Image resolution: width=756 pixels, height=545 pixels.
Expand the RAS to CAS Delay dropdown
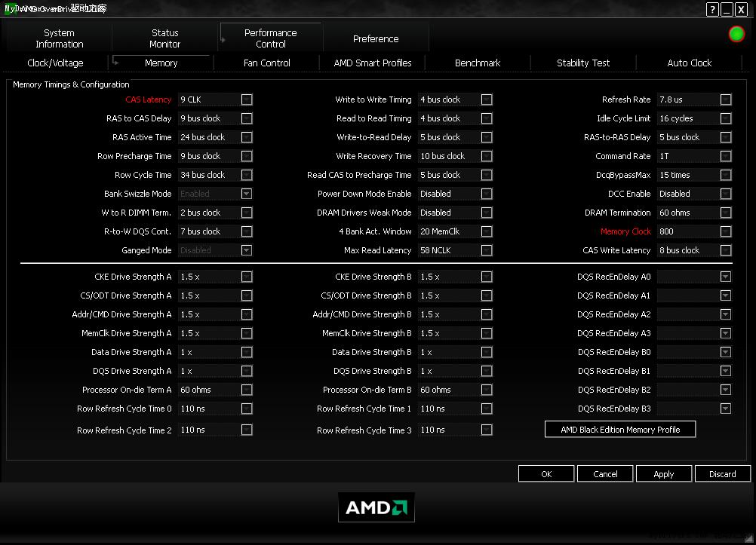[x=247, y=118]
